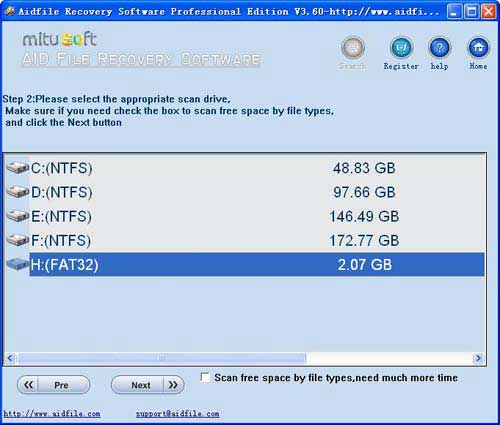Open the help question mark icon

pyautogui.click(x=440, y=48)
